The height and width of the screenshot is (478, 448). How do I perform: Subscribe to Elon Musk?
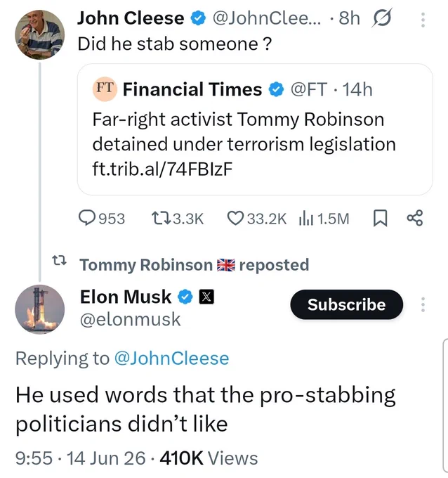coord(347,304)
